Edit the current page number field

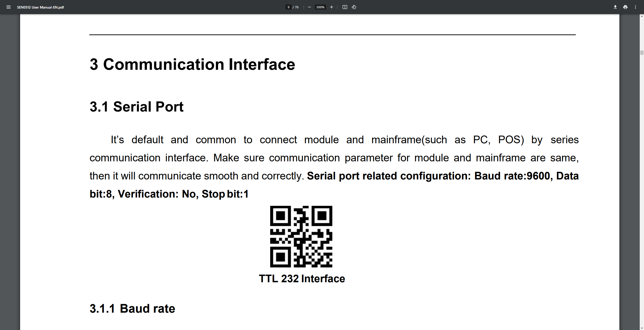coord(289,7)
